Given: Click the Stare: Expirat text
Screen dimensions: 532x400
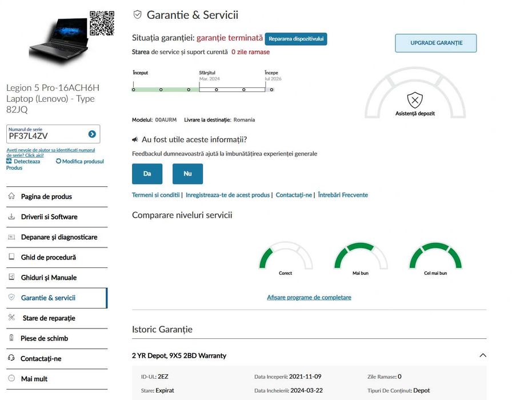Looking at the screenshot, I should 158,390.
